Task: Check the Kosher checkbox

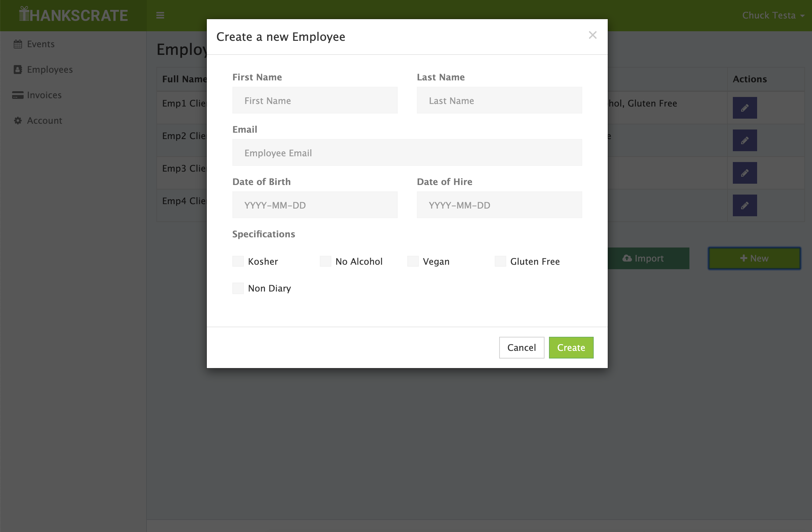Action: click(238, 261)
